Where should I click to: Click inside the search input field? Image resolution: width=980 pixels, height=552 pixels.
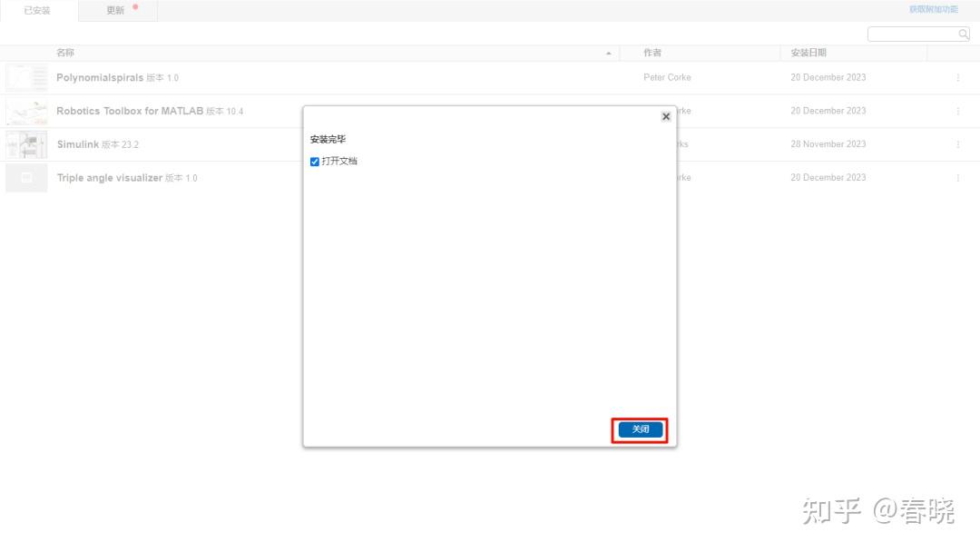click(912, 33)
